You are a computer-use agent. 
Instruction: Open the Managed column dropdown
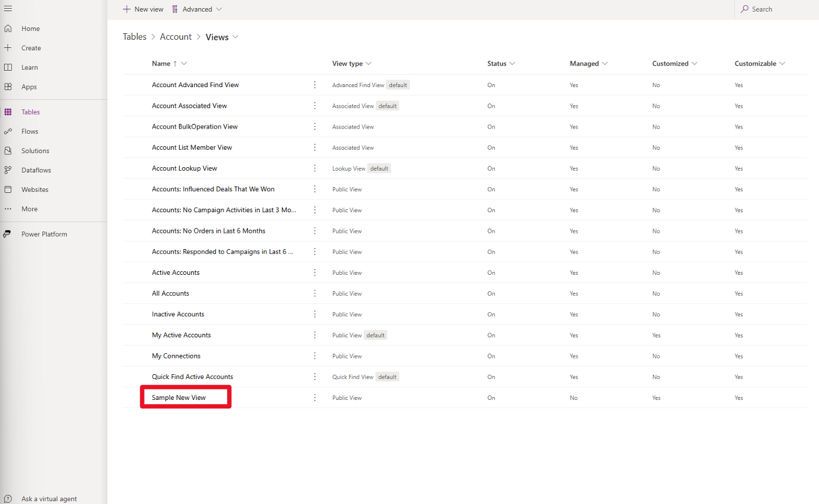point(605,64)
